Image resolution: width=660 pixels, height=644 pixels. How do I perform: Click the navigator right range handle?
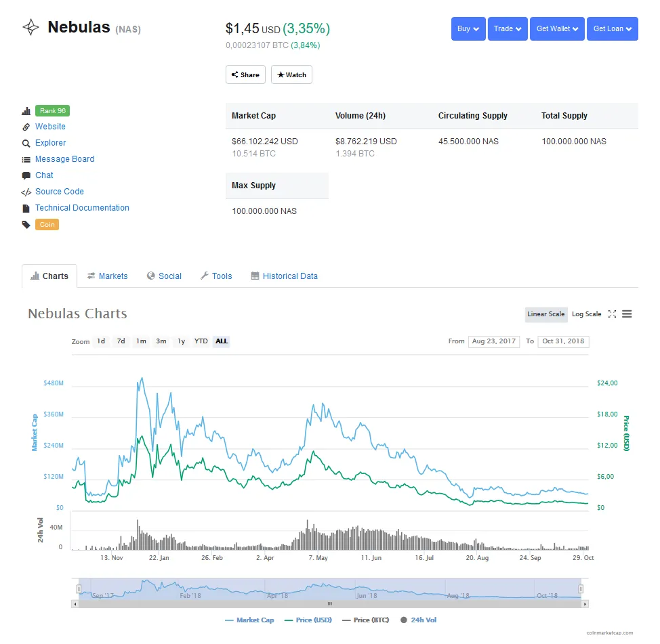581,589
